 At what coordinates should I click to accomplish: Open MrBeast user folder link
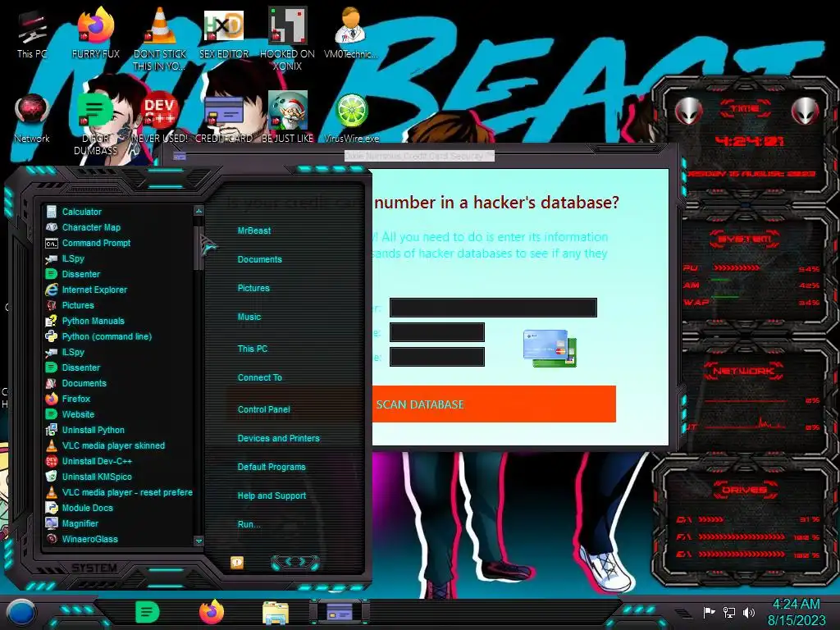[x=254, y=231]
